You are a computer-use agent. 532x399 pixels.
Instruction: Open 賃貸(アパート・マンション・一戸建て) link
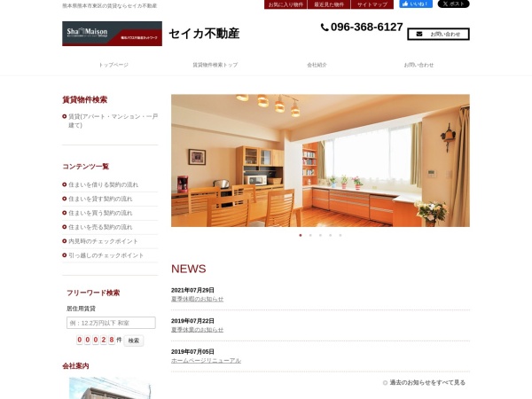pyautogui.click(x=113, y=121)
